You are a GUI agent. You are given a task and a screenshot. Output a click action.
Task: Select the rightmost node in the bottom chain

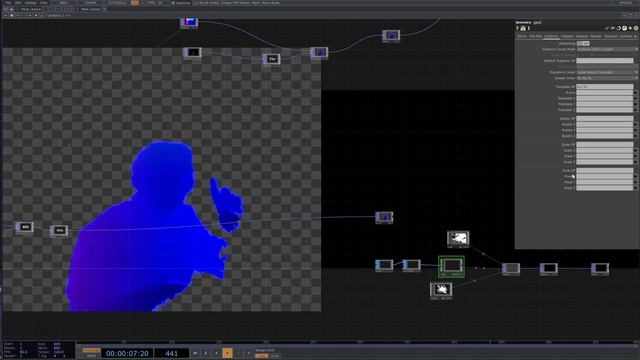coord(600,269)
